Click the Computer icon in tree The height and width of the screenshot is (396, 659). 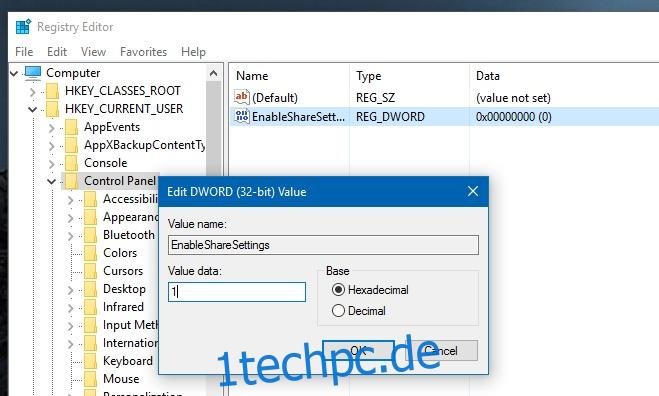tap(33, 73)
